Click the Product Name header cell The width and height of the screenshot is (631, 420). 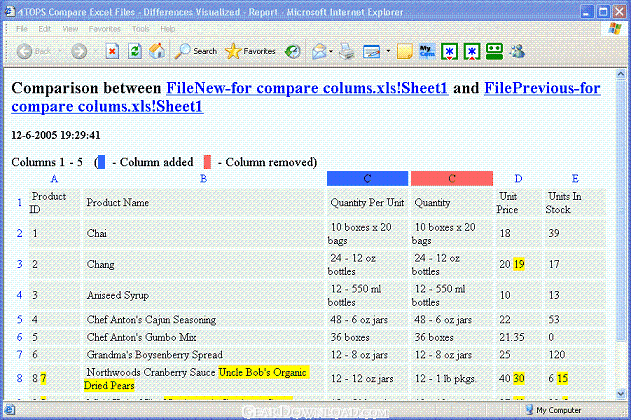click(204, 203)
